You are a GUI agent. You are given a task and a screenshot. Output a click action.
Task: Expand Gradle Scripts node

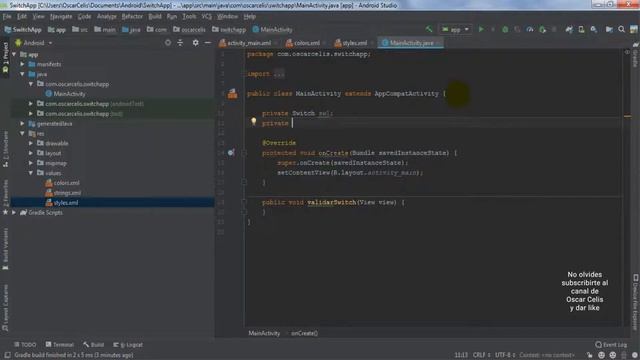coord(14,212)
